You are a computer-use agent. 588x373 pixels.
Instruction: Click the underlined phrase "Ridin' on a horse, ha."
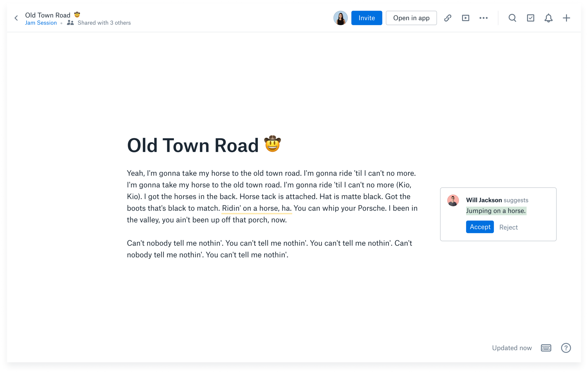coord(257,208)
